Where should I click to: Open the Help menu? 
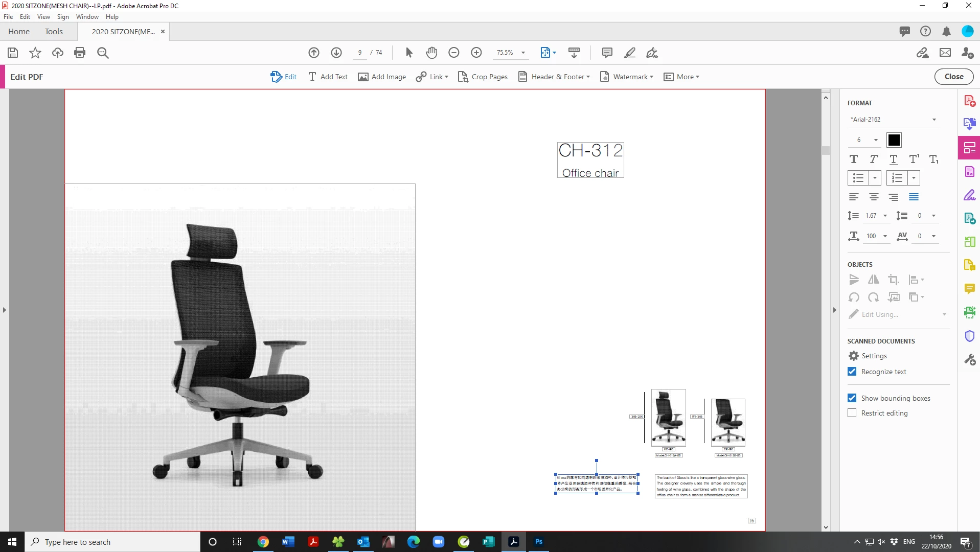click(112, 17)
